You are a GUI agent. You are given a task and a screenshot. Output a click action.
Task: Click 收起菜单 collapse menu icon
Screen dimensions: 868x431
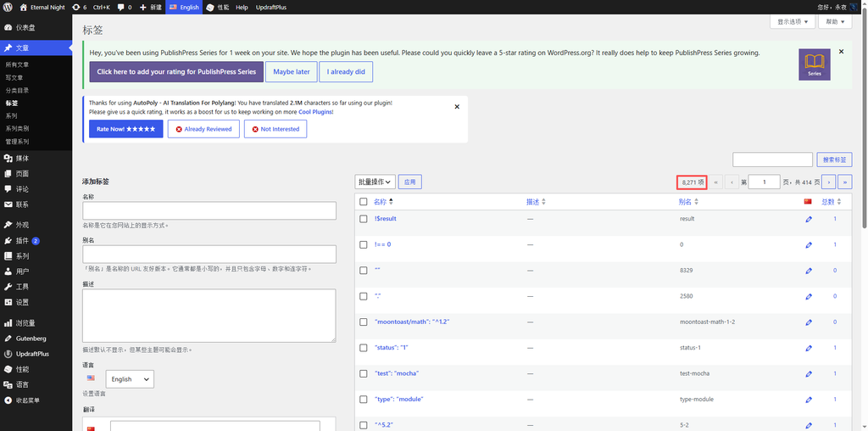8,400
